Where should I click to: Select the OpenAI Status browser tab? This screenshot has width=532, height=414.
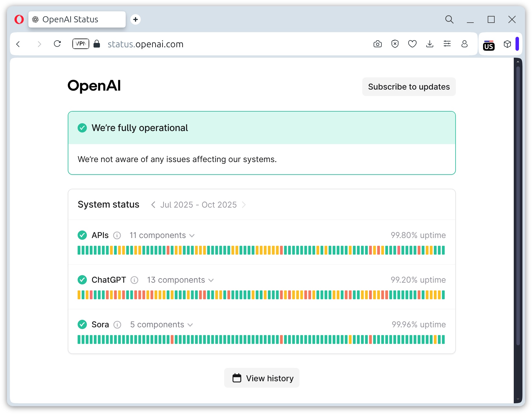tap(70, 19)
